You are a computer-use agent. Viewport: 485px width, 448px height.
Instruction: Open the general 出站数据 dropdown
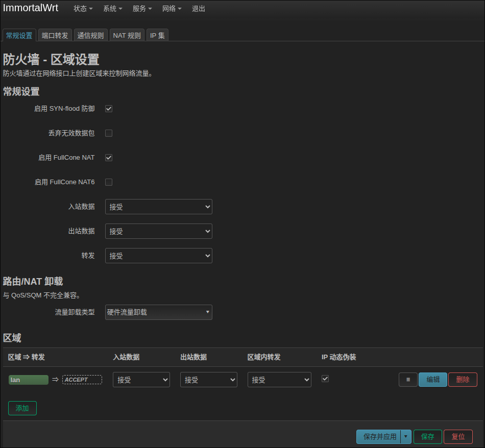[x=158, y=231]
